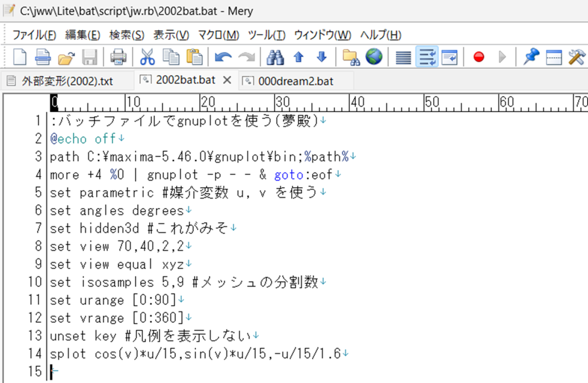Create a new blank document
588x383 pixels.
(x=20, y=56)
